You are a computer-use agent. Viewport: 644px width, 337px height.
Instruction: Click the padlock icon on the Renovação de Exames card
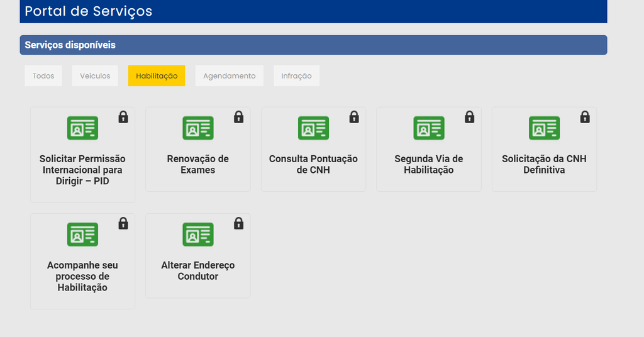point(238,117)
